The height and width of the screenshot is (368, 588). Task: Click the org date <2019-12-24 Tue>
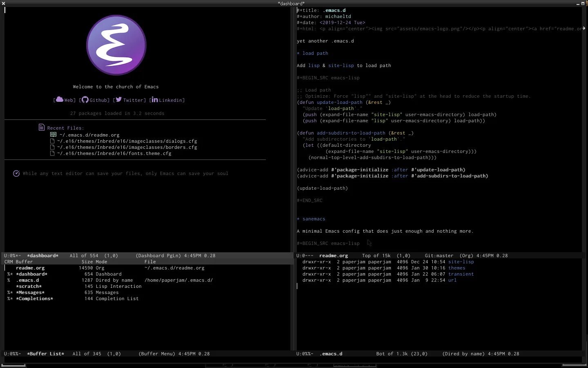(343, 22)
